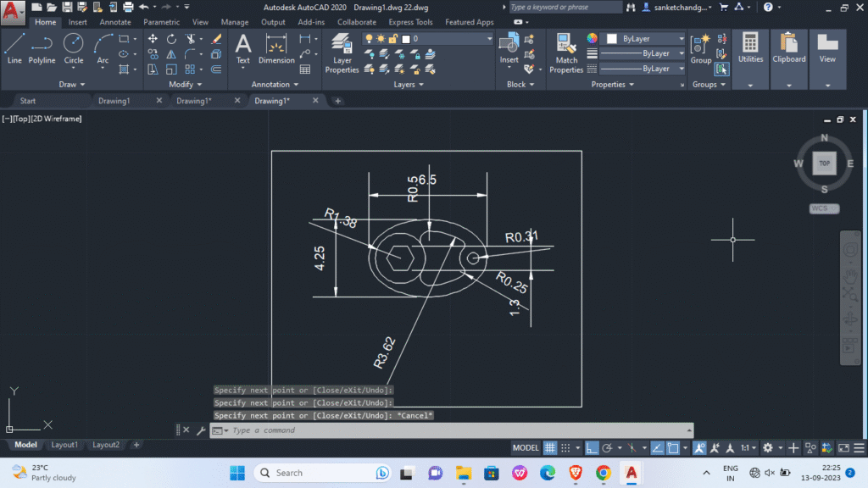
Task: Click the object color wheel icon
Action: (593, 38)
